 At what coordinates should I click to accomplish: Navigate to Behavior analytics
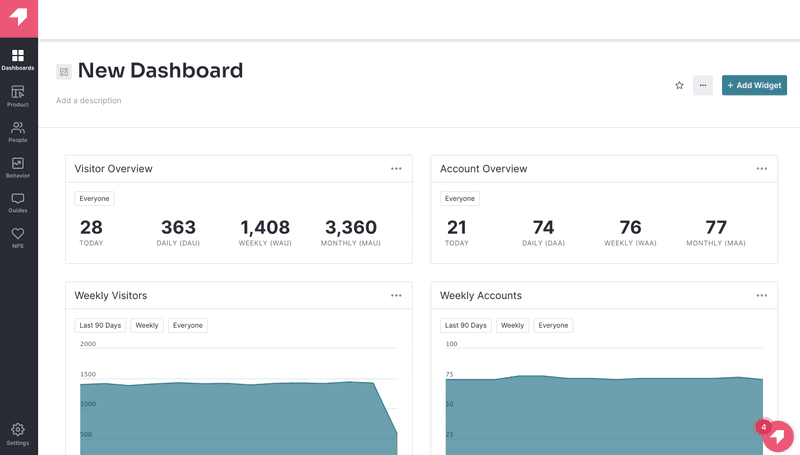[18, 167]
